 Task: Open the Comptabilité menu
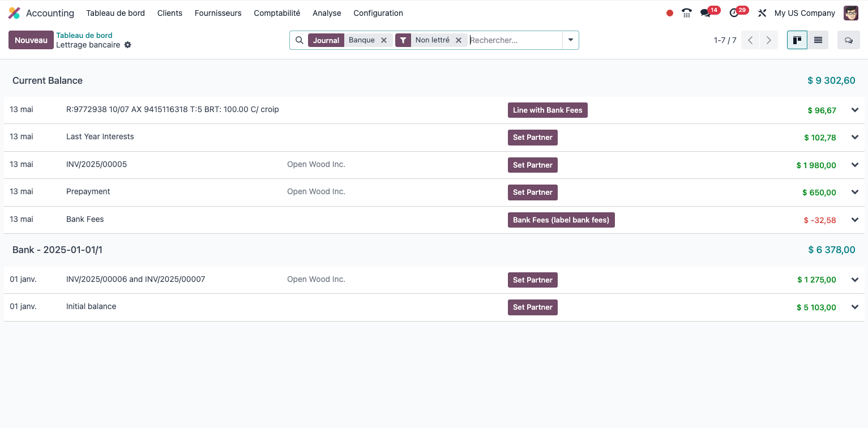point(277,13)
